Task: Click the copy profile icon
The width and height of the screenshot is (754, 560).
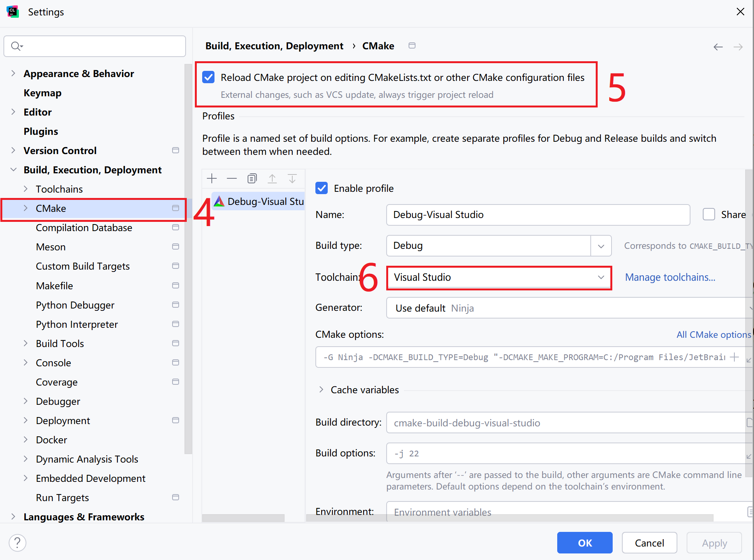Action: (252, 178)
